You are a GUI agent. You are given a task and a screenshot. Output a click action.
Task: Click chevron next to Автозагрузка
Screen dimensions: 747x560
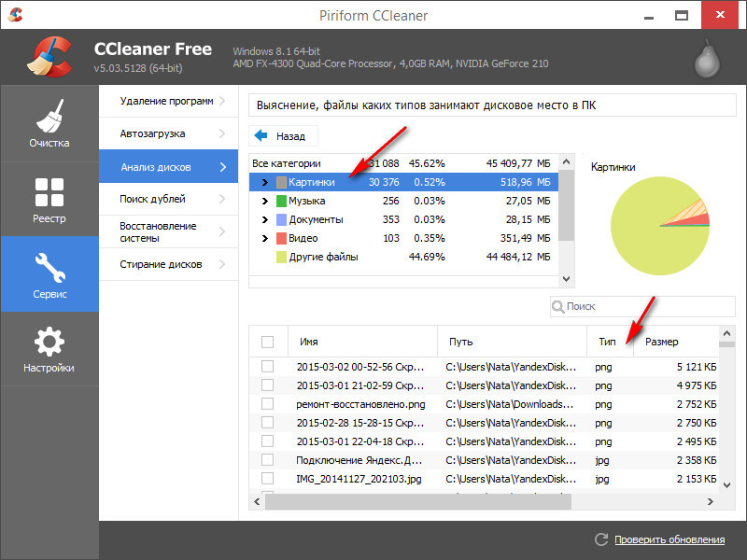coord(222,133)
